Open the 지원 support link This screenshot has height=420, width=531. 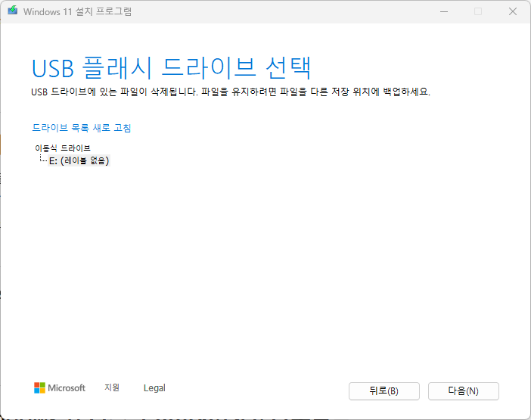(x=112, y=387)
